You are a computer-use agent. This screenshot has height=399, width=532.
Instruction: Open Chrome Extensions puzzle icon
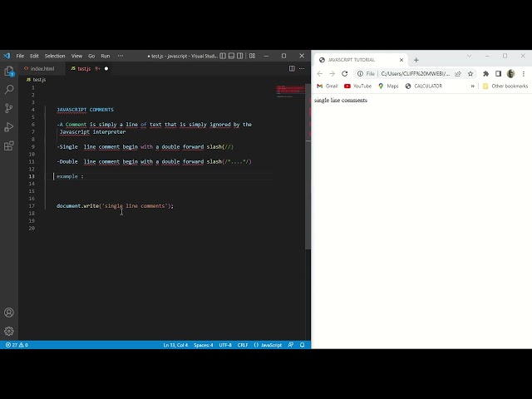point(485,74)
